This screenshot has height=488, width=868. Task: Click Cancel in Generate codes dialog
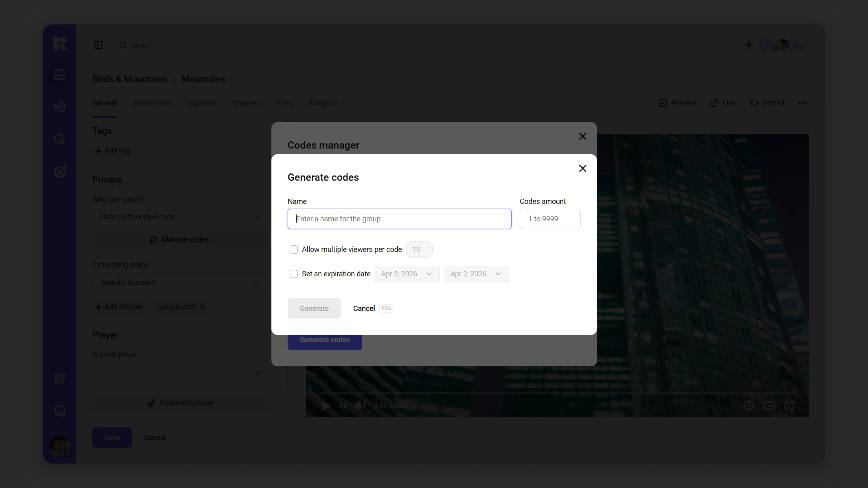pos(364,308)
